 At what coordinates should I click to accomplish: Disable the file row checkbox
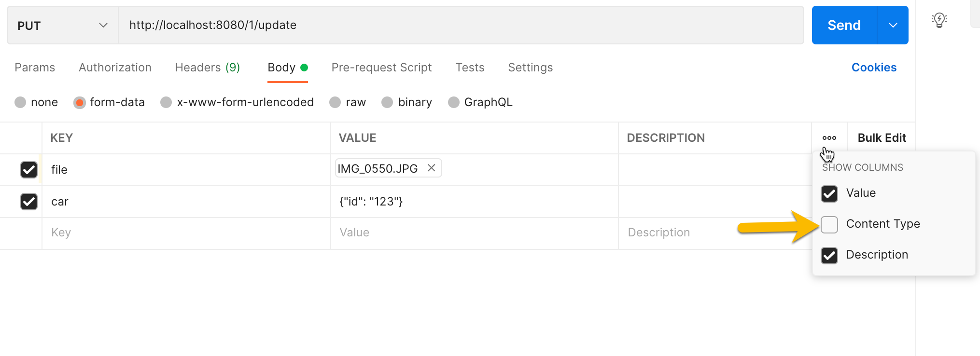[29, 170]
